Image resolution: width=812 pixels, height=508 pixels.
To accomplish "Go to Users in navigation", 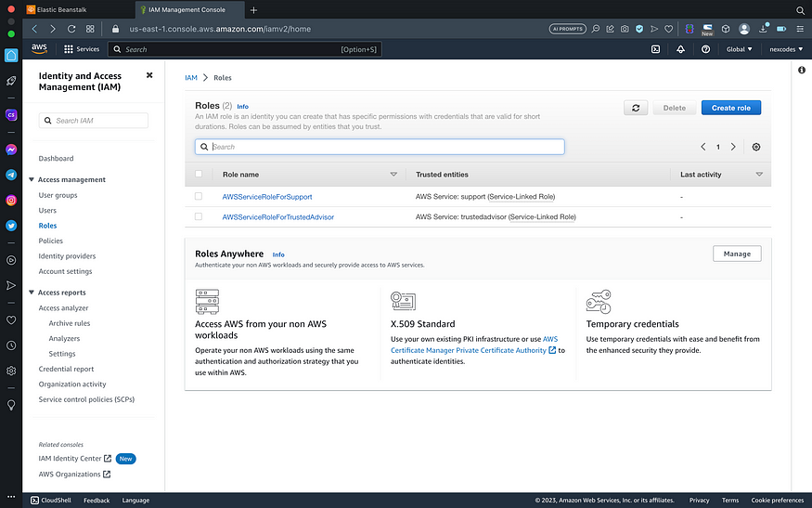I will coord(47,211).
